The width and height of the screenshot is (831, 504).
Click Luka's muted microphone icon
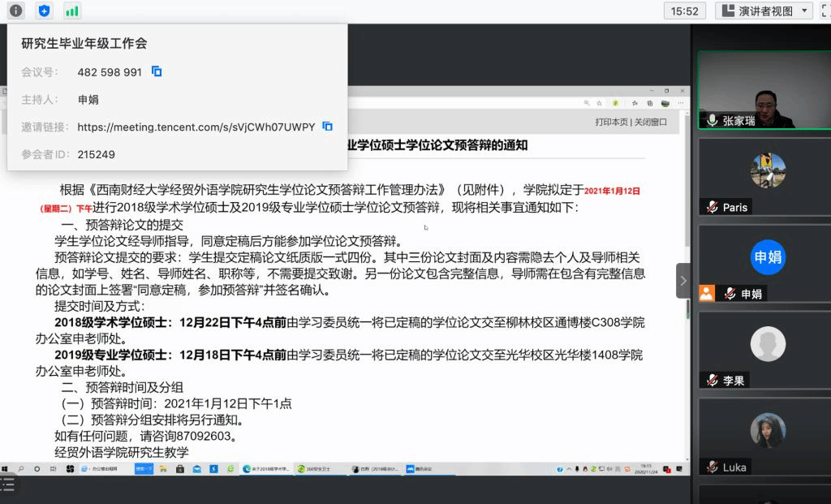click(x=713, y=467)
